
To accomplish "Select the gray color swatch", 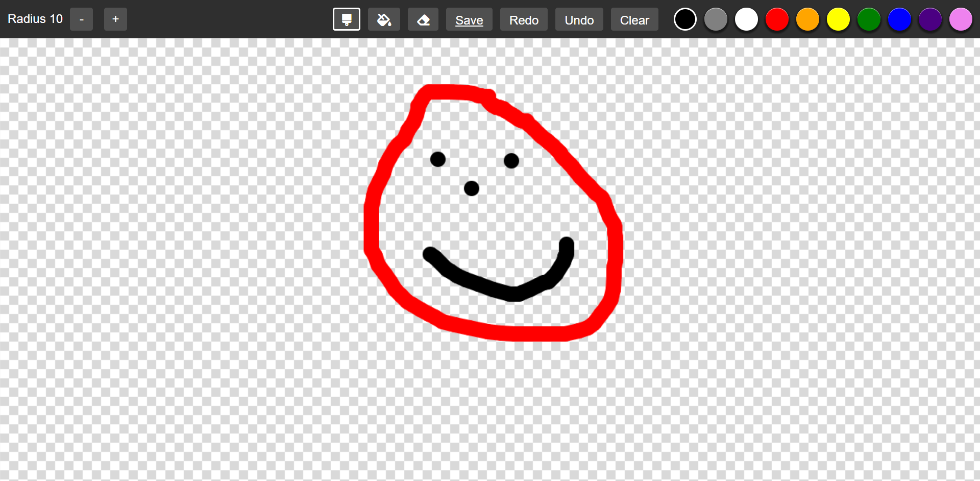I will click(x=716, y=19).
